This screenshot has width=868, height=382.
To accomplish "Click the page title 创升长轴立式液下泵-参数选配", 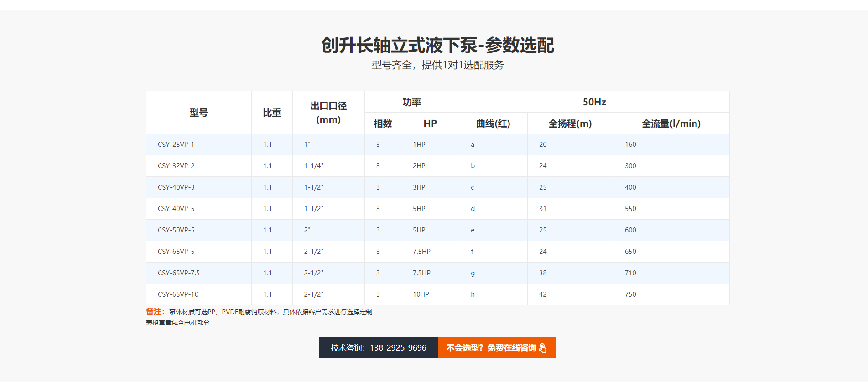I will coord(437,45).
